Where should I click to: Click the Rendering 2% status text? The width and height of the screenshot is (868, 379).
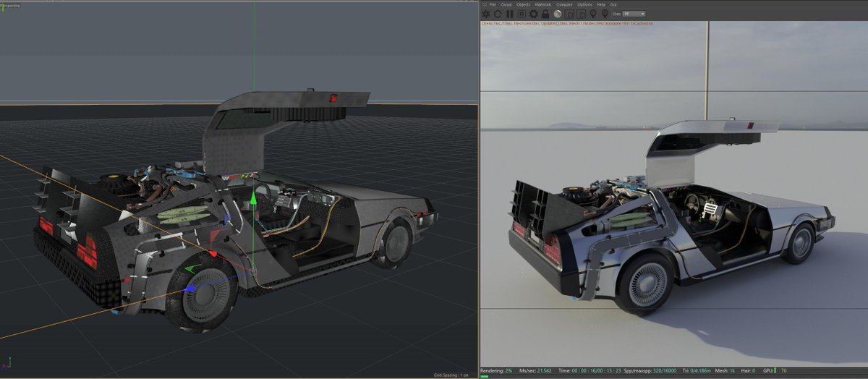[x=495, y=370]
